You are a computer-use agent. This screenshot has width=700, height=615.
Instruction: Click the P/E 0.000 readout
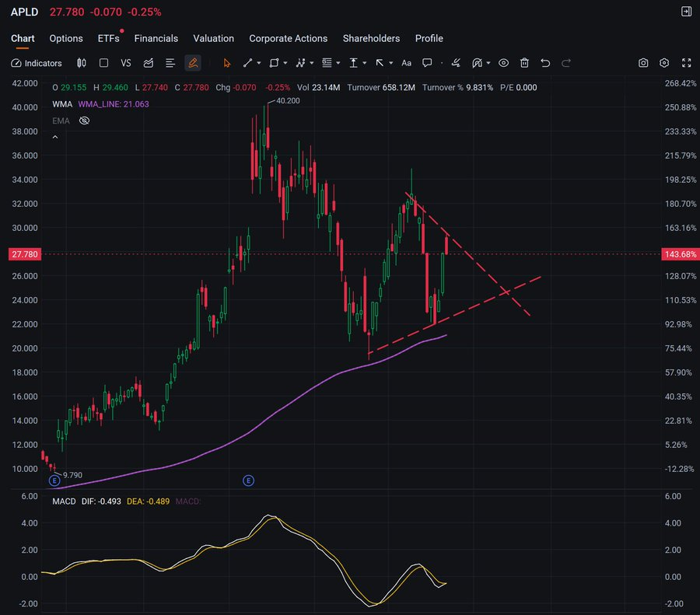tap(518, 88)
